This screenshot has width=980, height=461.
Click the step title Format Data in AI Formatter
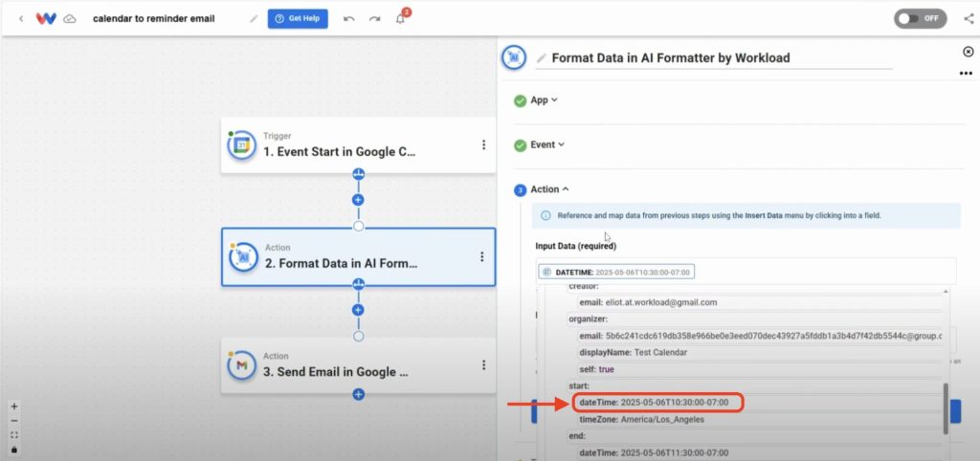click(671, 58)
